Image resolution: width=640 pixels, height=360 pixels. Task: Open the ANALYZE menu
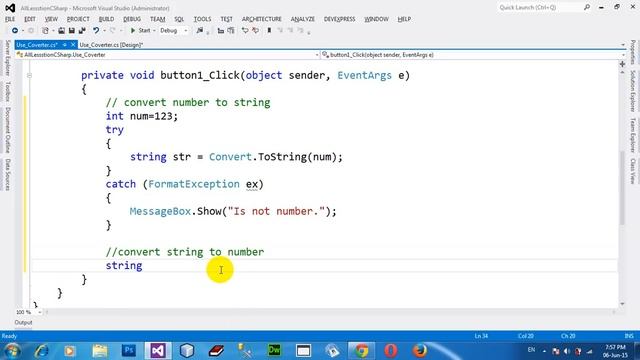[x=302, y=19]
